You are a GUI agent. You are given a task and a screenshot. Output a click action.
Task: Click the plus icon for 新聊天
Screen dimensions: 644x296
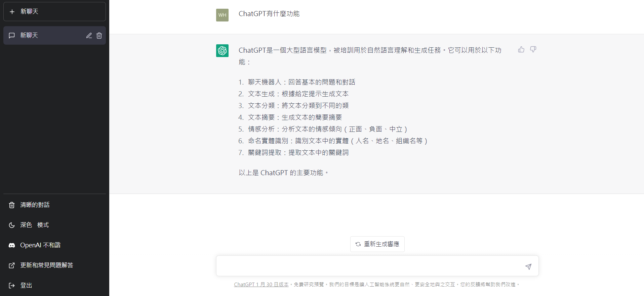[x=12, y=12]
